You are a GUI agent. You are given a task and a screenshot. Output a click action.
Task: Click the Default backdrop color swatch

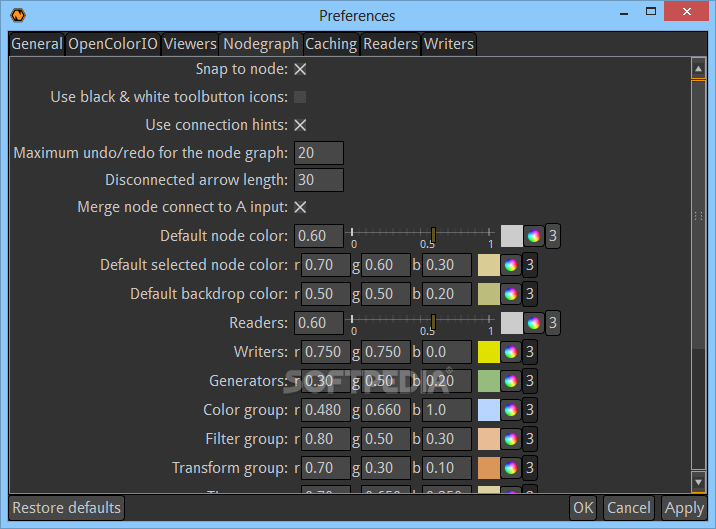pyautogui.click(x=489, y=294)
